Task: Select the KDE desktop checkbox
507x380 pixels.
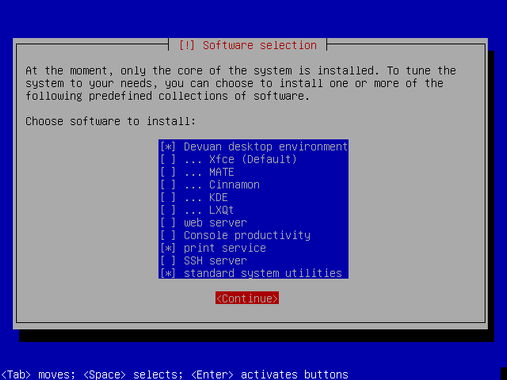Action: tap(168, 197)
